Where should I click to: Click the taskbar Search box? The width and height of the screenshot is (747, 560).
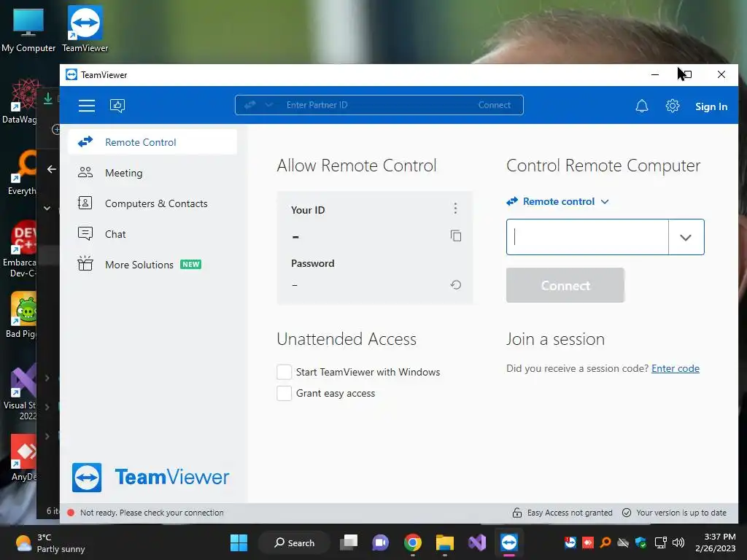coord(294,542)
